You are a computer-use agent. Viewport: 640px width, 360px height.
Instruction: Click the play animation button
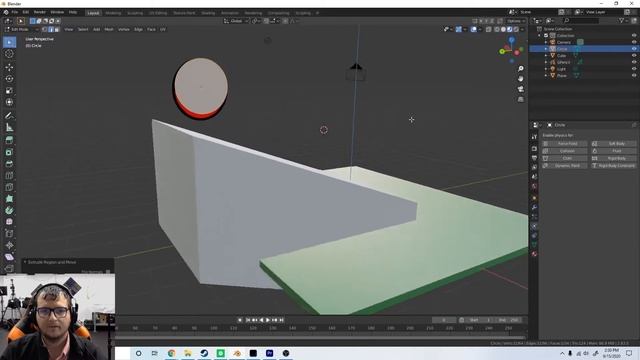coord(268,320)
